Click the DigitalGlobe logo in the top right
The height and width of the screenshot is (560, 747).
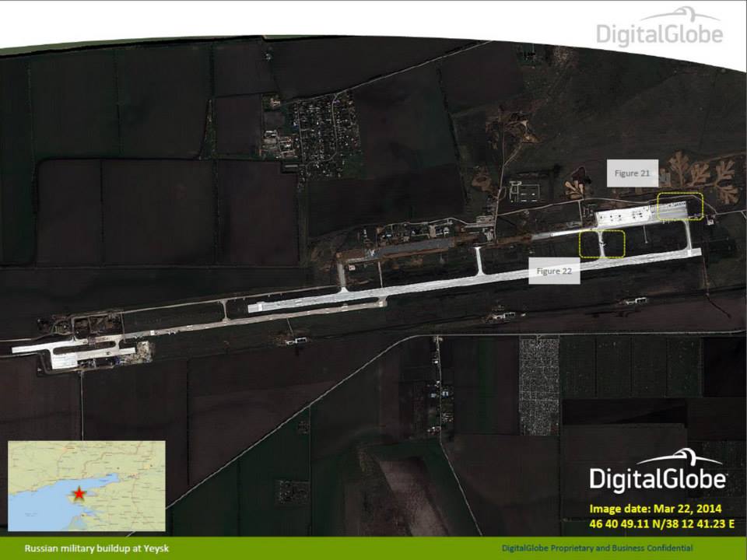pos(659,29)
